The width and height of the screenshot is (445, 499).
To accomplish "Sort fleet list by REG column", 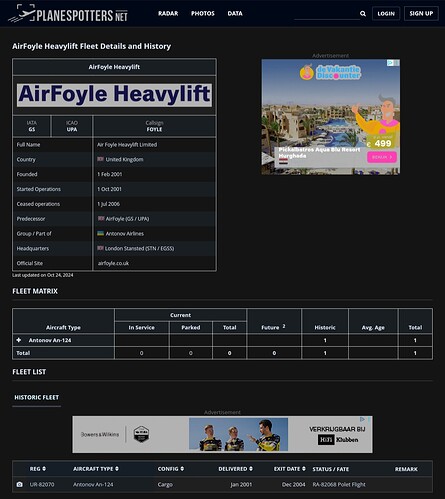I will click(38, 469).
